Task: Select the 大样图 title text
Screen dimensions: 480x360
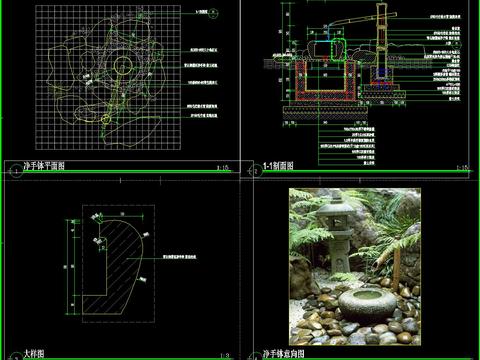Action: (34, 354)
